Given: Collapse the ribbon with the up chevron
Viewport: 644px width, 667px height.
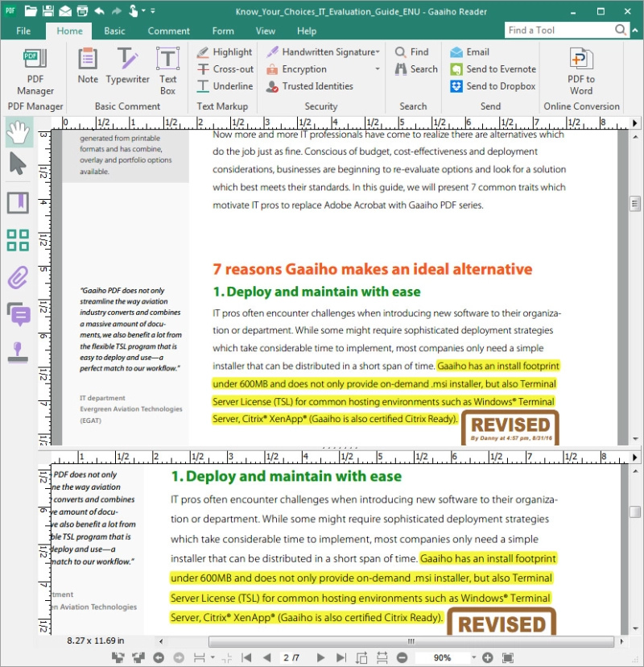Looking at the screenshot, I should 634,31.
